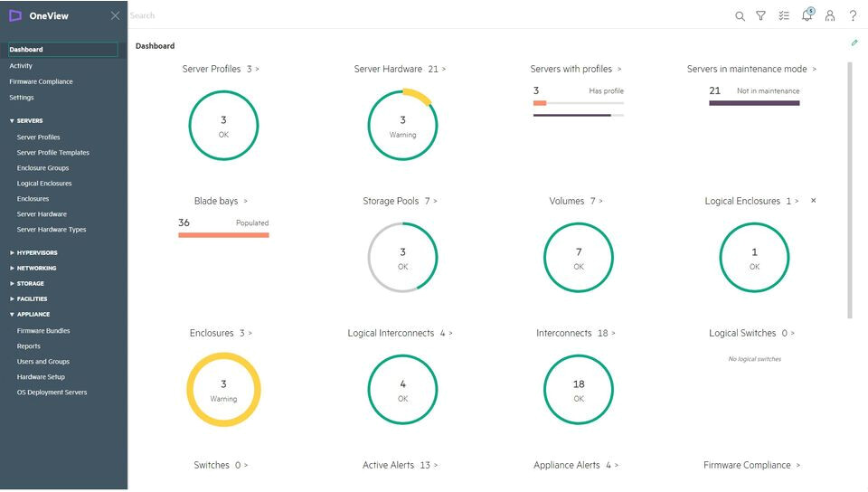Close the main menu sidebar
This screenshot has width=868, height=492.
tap(115, 15)
